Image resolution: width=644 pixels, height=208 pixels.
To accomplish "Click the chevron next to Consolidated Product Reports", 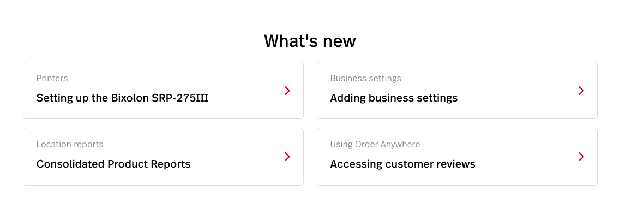I will coord(287,157).
